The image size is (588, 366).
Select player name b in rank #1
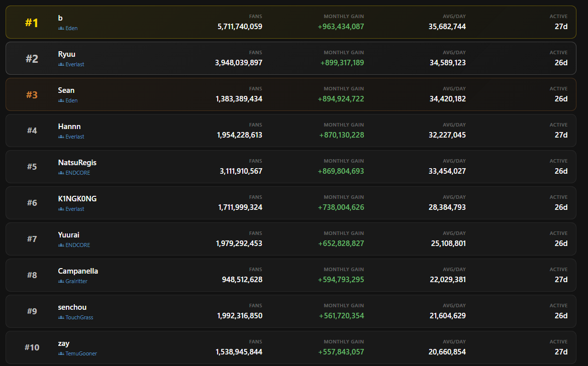pos(60,18)
